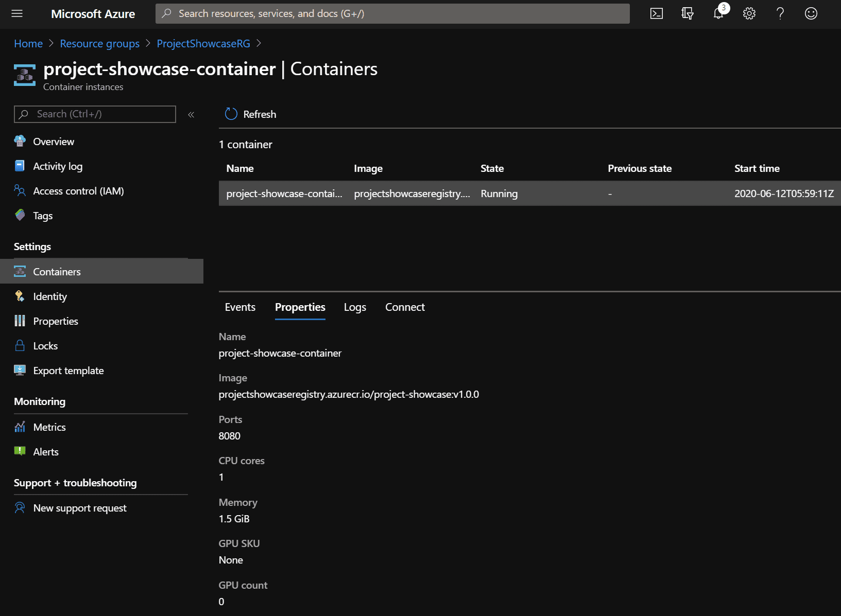Click the Overview cloud icon

point(20,141)
